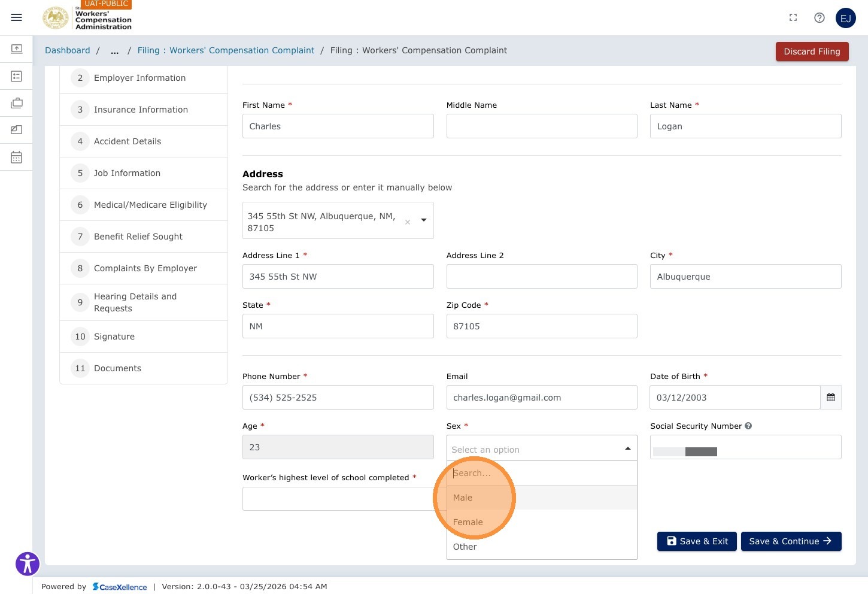Open the upload icon in left sidebar
Screen dimensions: 868x594
[17, 49]
